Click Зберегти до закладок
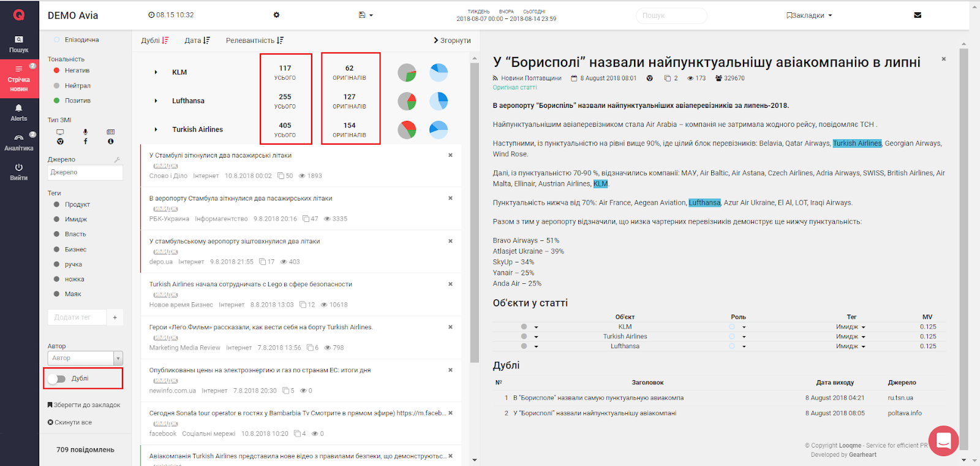Viewport: 980px width, 466px height. pyautogui.click(x=84, y=405)
